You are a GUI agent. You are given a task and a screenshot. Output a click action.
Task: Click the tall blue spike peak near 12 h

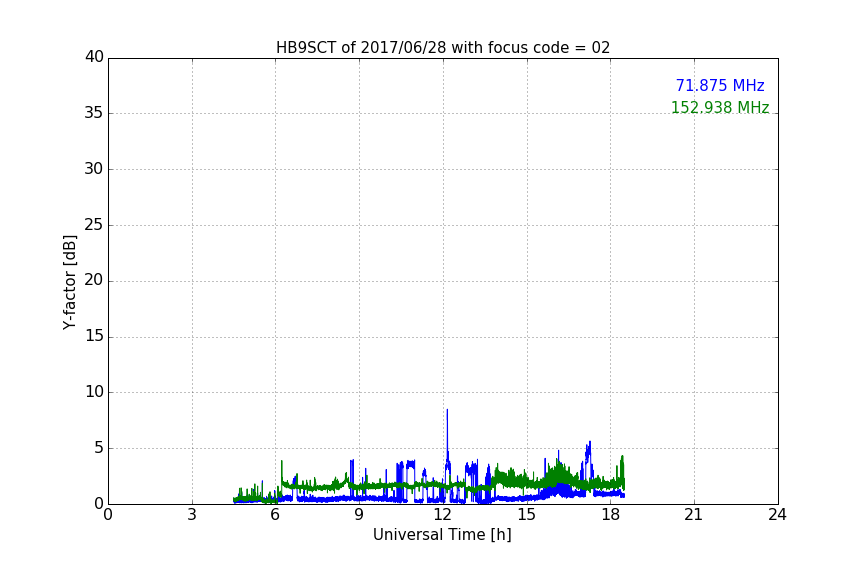447,411
